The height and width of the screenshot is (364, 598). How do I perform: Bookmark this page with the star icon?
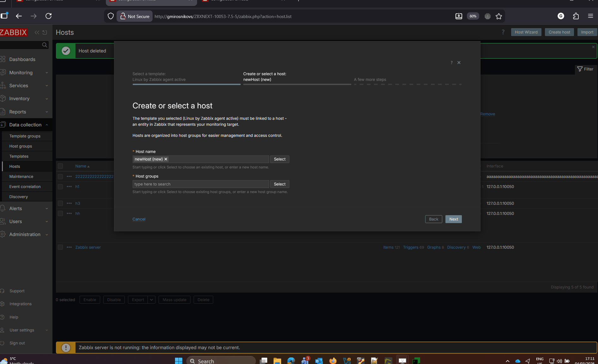click(499, 16)
